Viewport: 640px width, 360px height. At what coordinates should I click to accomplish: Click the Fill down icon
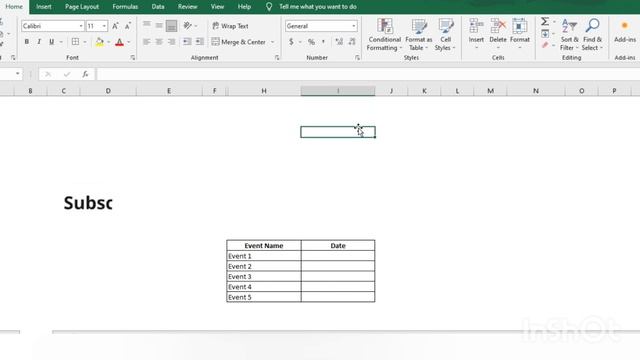click(x=545, y=33)
